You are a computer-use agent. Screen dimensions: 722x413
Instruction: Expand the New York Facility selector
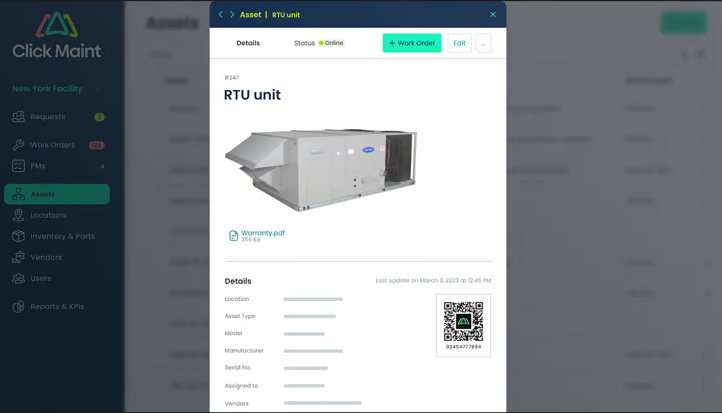point(97,89)
